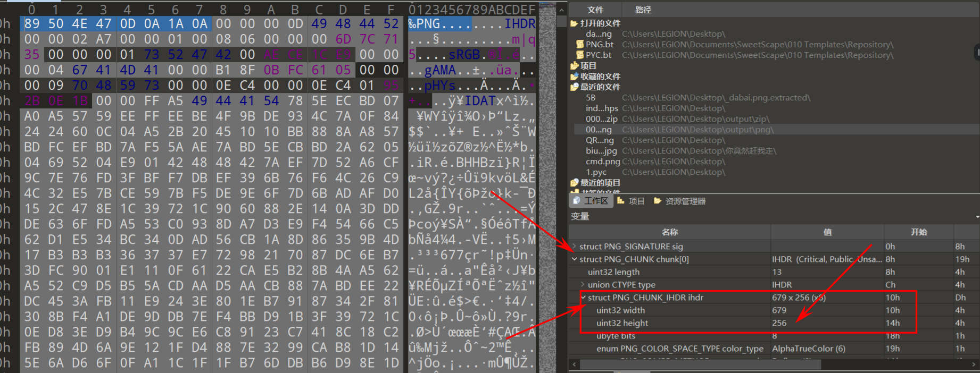Image resolution: width=980 pixels, height=373 pixels.
Task: Click the 文件 column header
Action: pyautogui.click(x=595, y=10)
